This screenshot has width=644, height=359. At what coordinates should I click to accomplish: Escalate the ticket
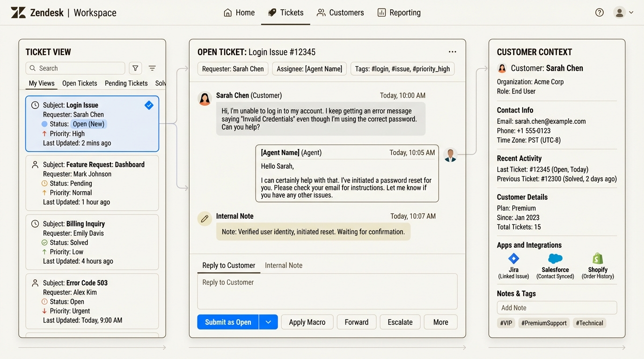point(400,322)
